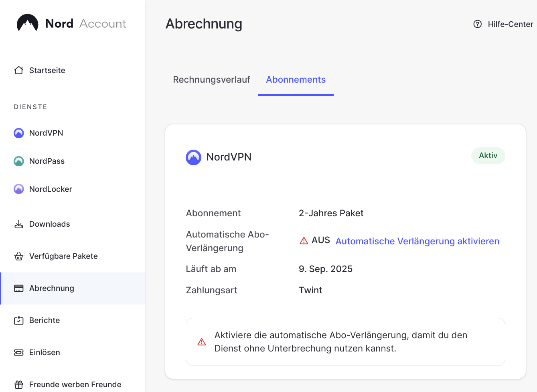The width and height of the screenshot is (537, 392).
Task: Open the Hilfe-Center link
Action: (x=510, y=24)
